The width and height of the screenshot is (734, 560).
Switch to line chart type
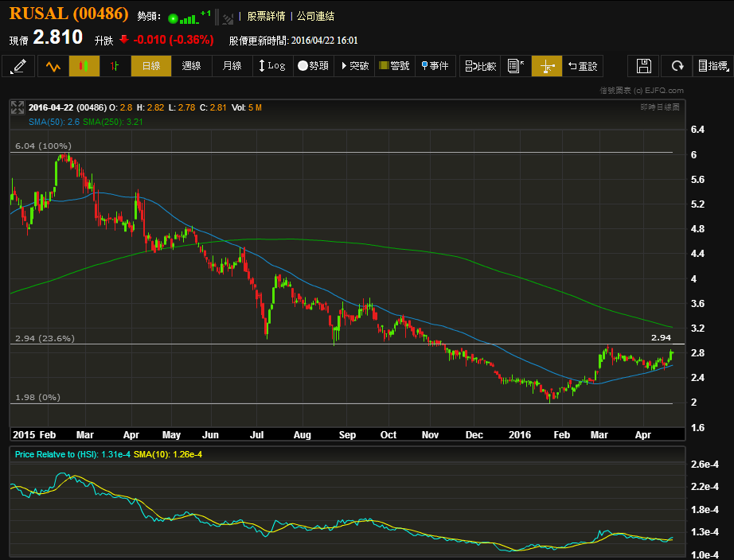click(53, 66)
